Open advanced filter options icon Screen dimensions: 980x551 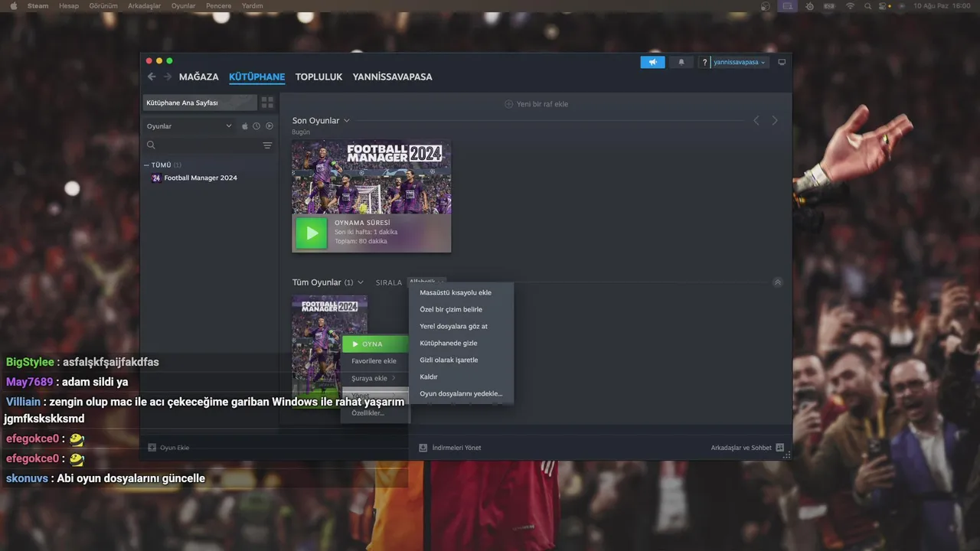tap(267, 145)
